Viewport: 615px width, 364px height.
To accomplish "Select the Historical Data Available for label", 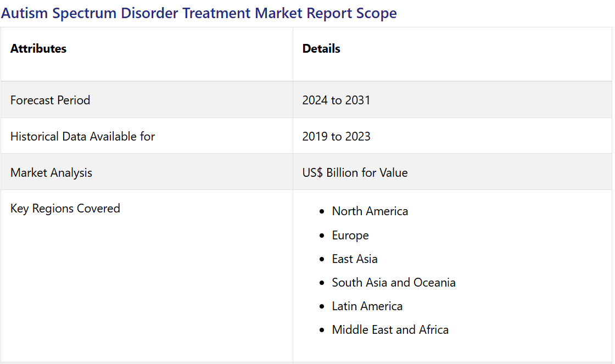I will pos(82,136).
